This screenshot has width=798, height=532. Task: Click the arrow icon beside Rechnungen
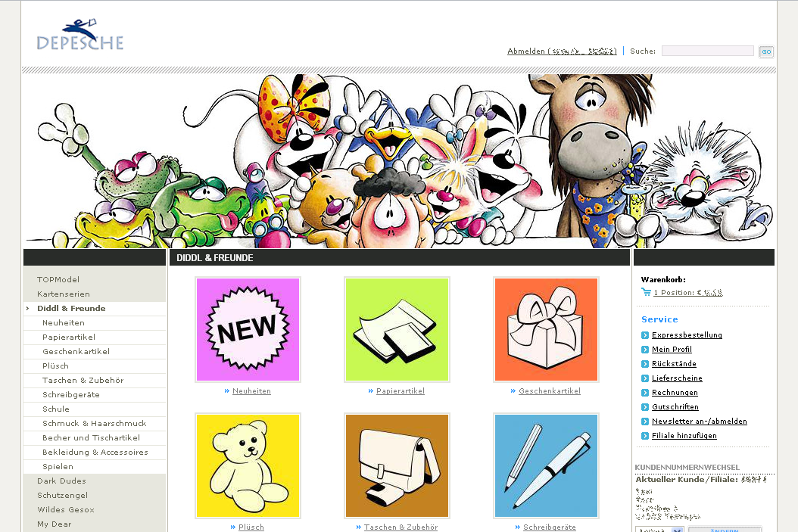click(x=645, y=393)
